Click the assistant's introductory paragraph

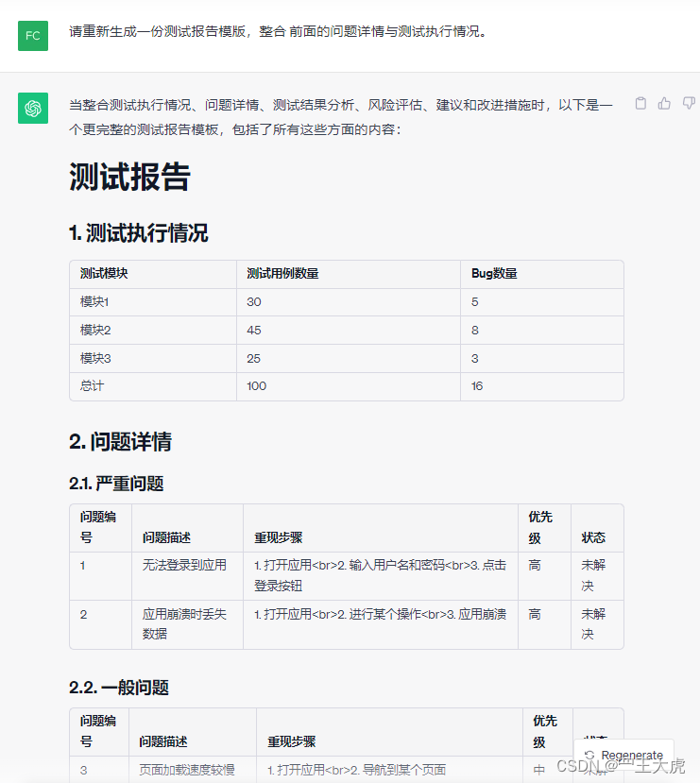coord(340,117)
